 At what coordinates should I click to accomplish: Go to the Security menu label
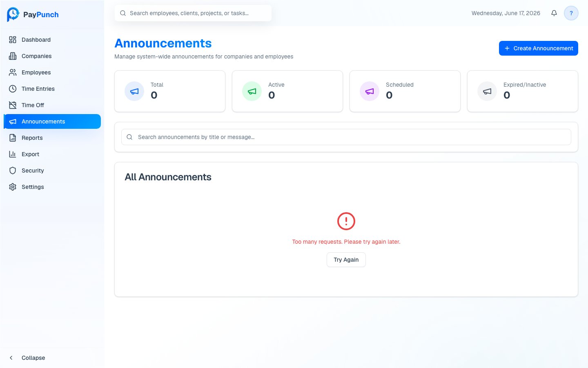coord(33,171)
